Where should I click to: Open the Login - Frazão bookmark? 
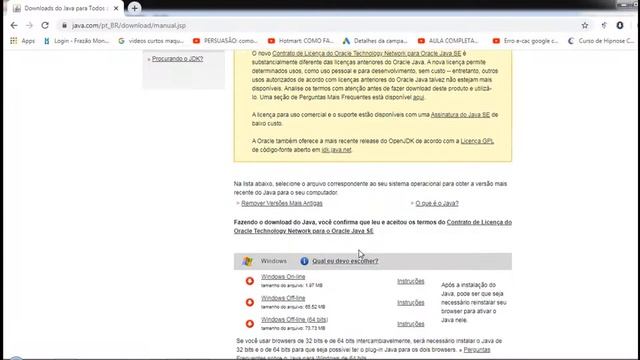coord(77,41)
